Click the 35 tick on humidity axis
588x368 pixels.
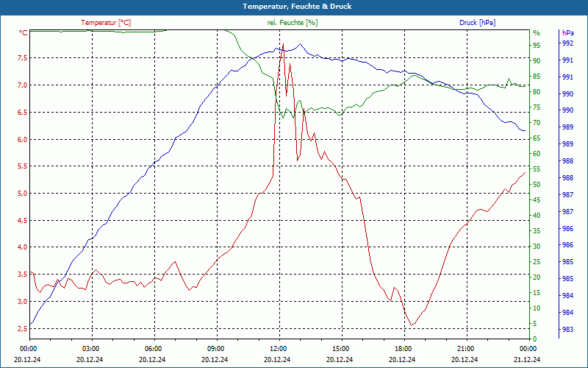[537, 231]
